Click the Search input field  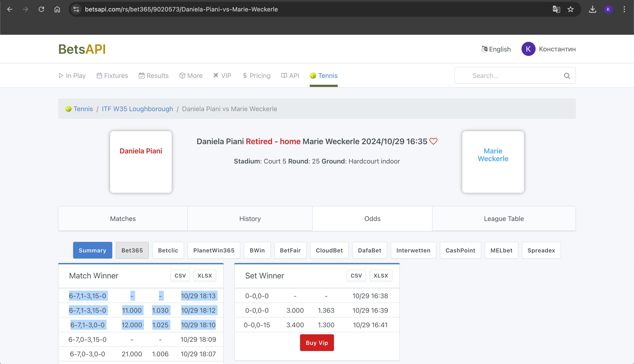click(510, 75)
